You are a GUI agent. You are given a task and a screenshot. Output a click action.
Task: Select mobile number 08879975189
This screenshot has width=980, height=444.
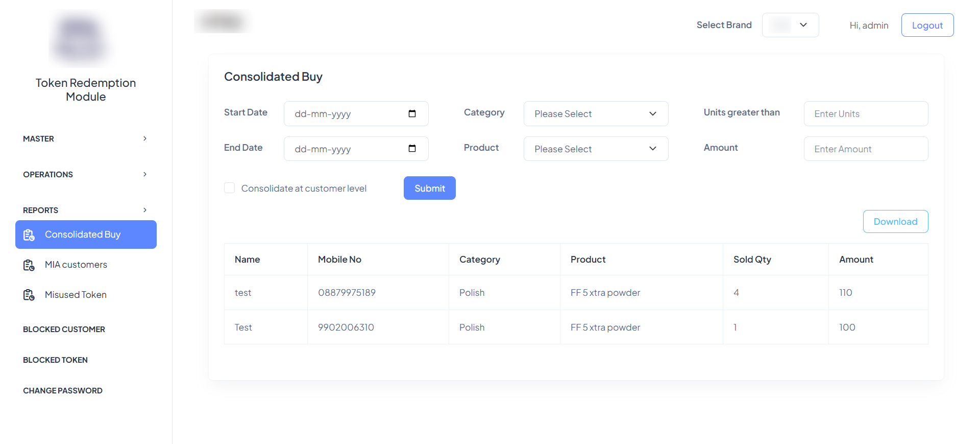(347, 293)
